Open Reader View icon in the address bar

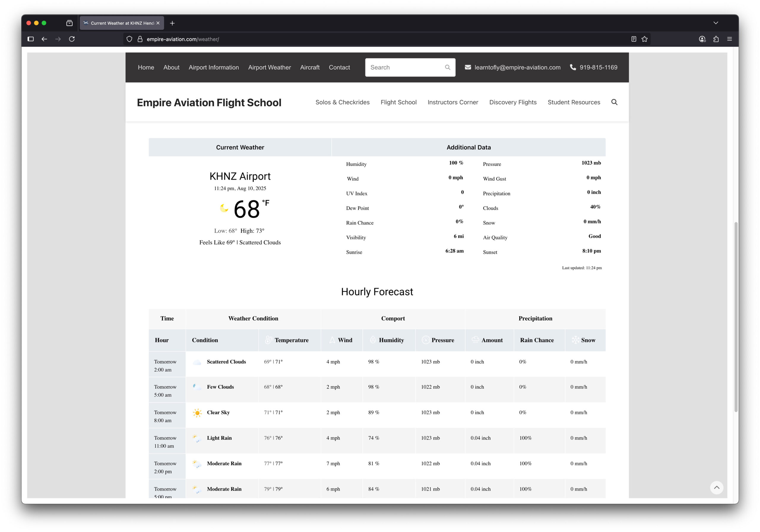pyautogui.click(x=633, y=39)
